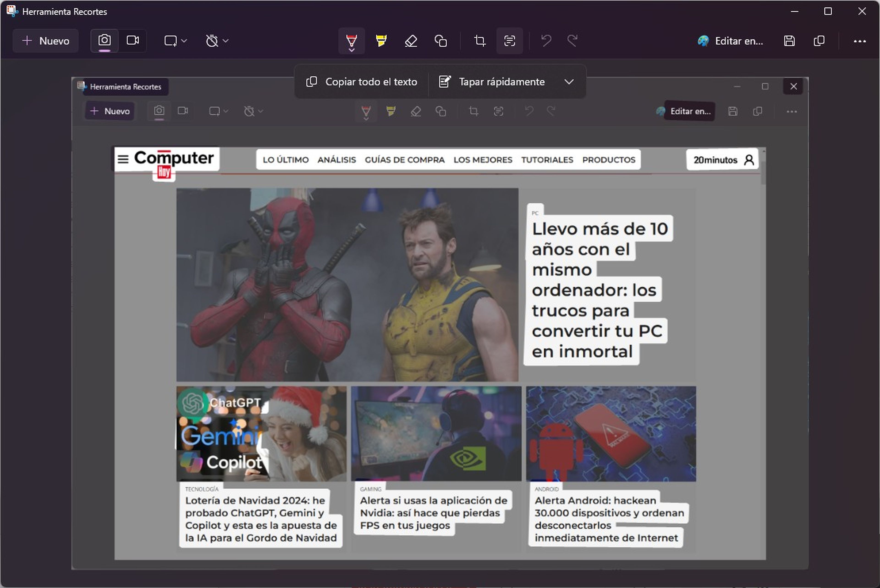Click eraser in the captured inner toolbar
Viewport: 880px width, 588px height.
coord(415,111)
